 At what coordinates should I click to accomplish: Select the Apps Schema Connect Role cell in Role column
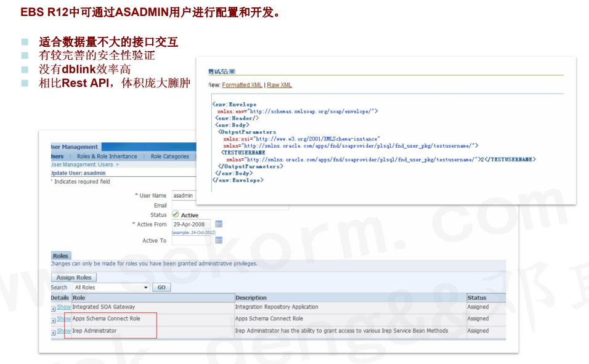(107, 318)
